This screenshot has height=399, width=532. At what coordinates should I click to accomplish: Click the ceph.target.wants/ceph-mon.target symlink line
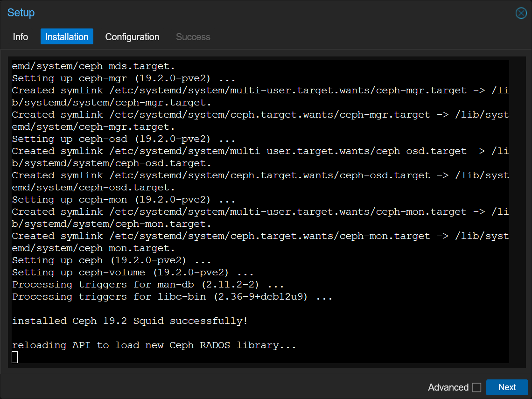click(260, 236)
